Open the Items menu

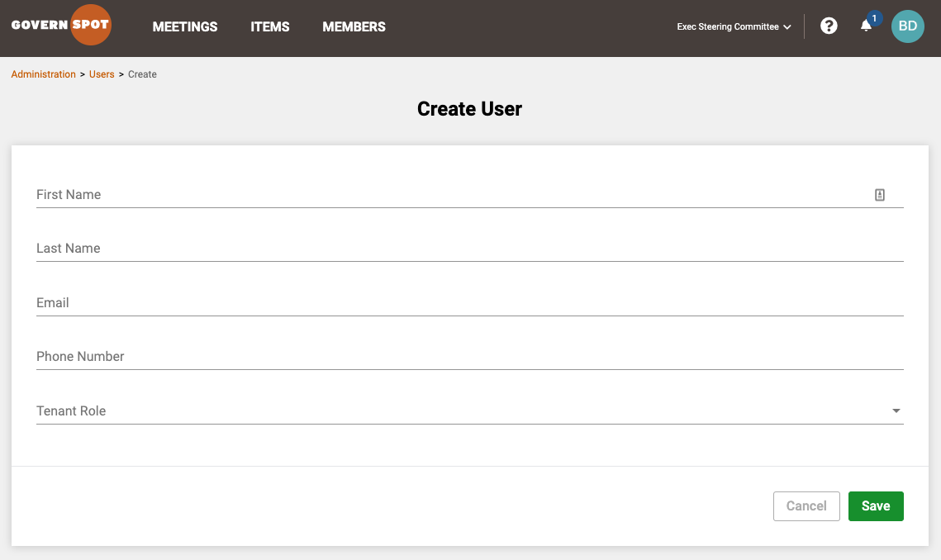[x=270, y=27]
